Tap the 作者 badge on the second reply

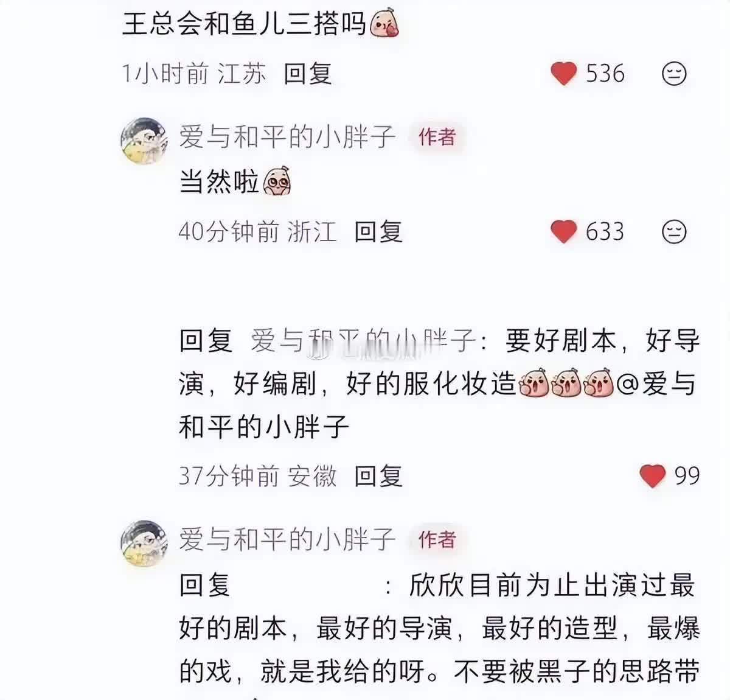coord(437,539)
